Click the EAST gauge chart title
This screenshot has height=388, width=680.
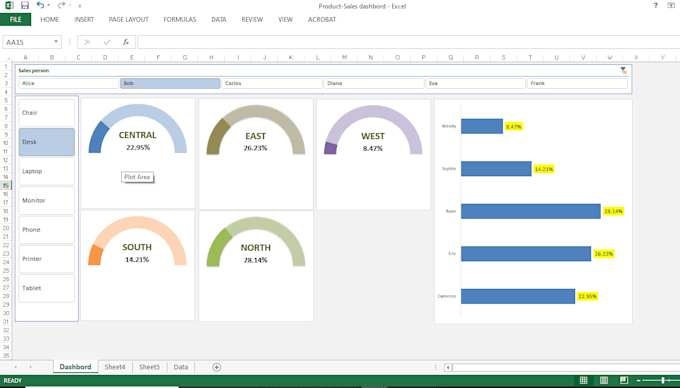(x=255, y=136)
